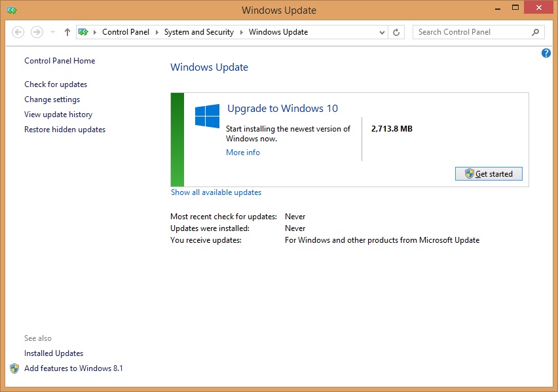
Task: Select System and Security breadcrumb
Action: [x=199, y=32]
